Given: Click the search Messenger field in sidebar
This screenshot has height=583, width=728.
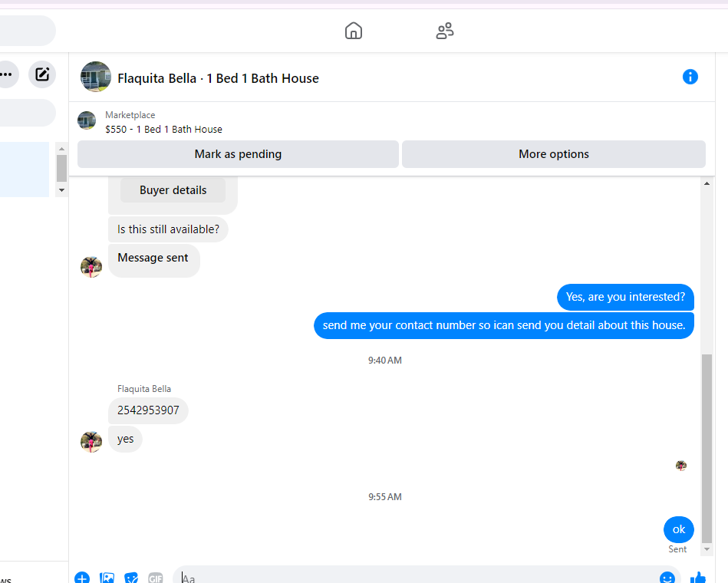Looking at the screenshot, I should (x=28, y=113).
